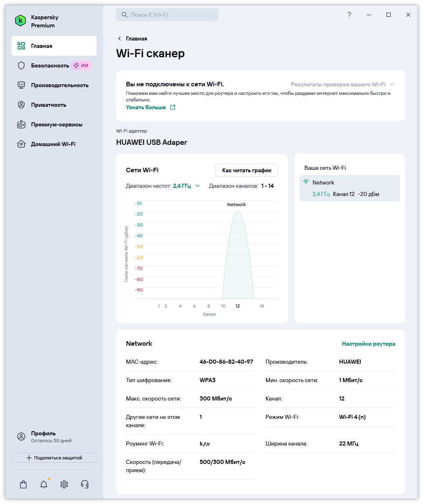This screenshot has width=423, height=504.
Task: Click the HUAWEI manufacturer value
Action: pos(350,362)
